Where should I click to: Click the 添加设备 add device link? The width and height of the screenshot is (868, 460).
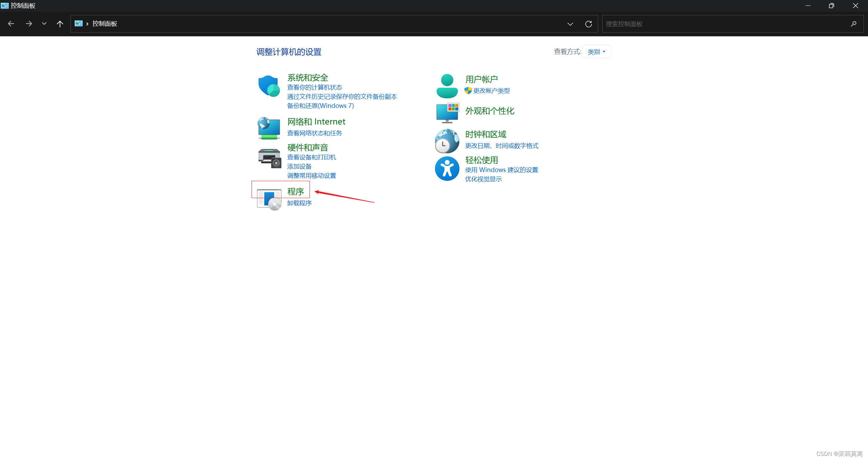point(299,166)
